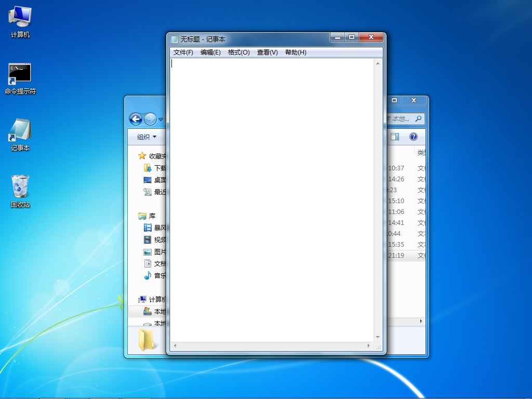Select 暴风 library icon in Explorer sidebar
The image size is (532, 399).
coord(147,228)
